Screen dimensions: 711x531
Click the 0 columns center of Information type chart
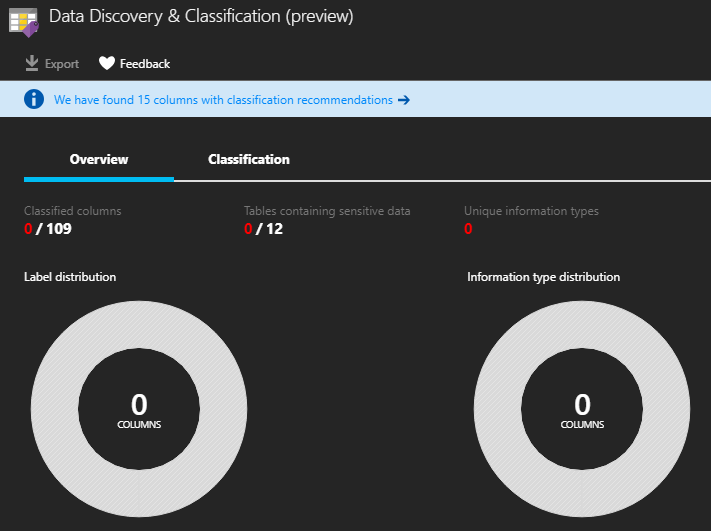coord(582,410)
